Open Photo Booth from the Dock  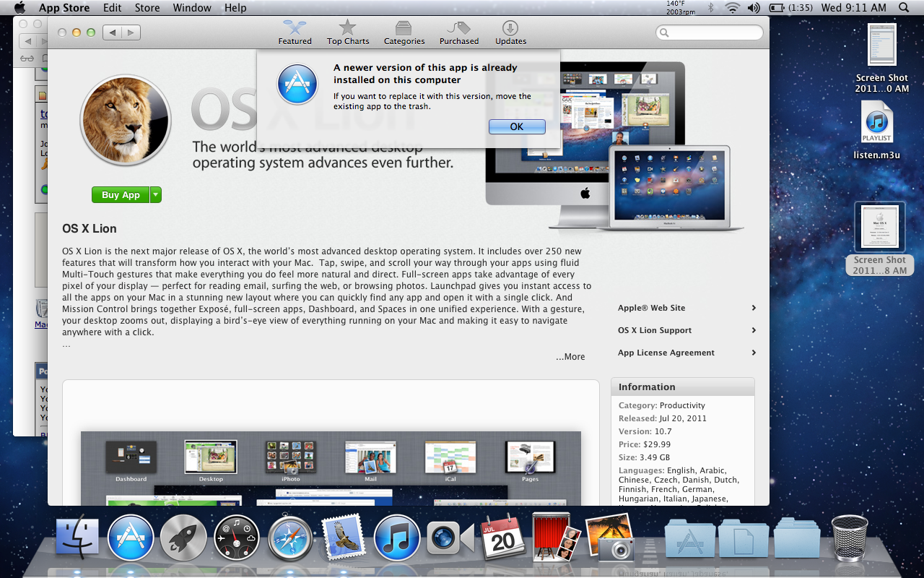click(x=557, y=536)
